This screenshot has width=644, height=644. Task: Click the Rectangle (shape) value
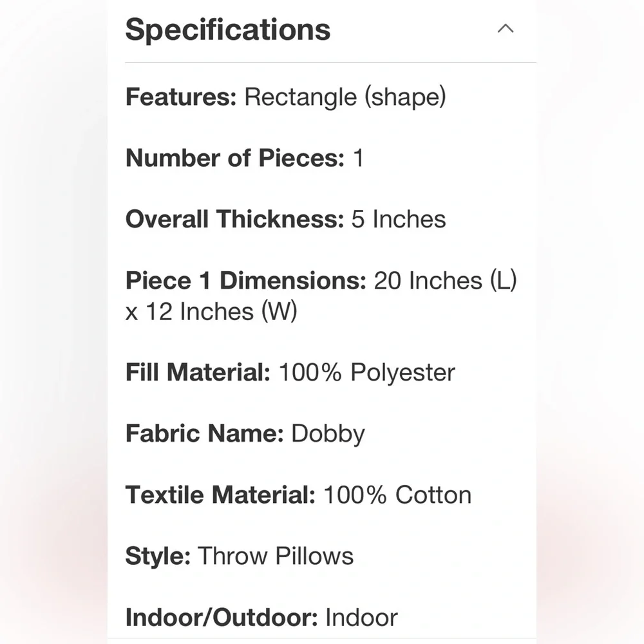tap(345, 97)
